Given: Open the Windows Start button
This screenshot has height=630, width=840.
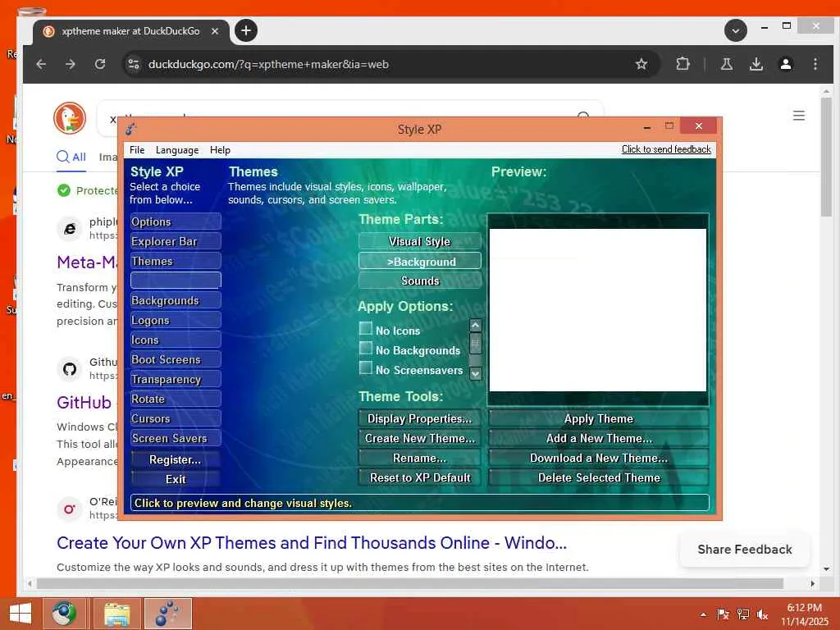Looking at the screenshot, I should (21, 614).
